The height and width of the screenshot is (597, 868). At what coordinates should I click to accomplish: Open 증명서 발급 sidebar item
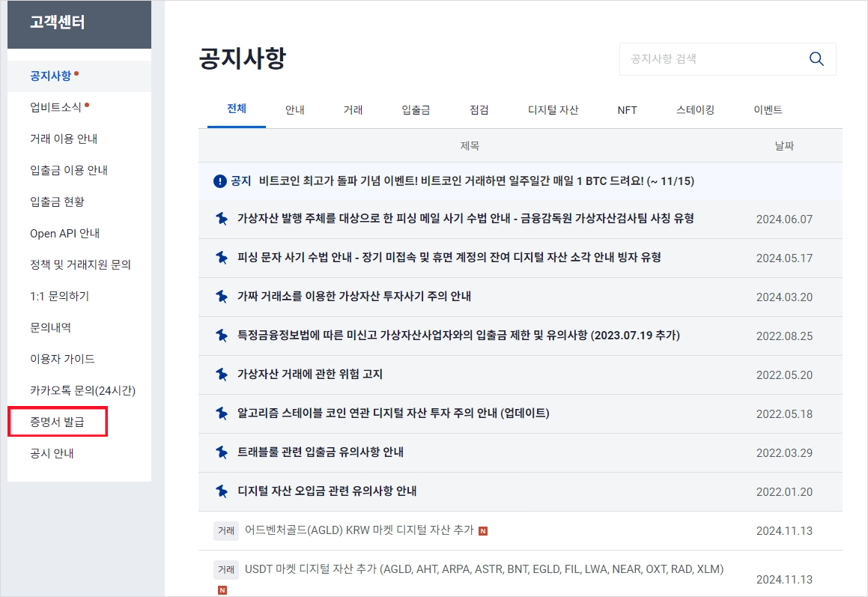tap(58, 422)
